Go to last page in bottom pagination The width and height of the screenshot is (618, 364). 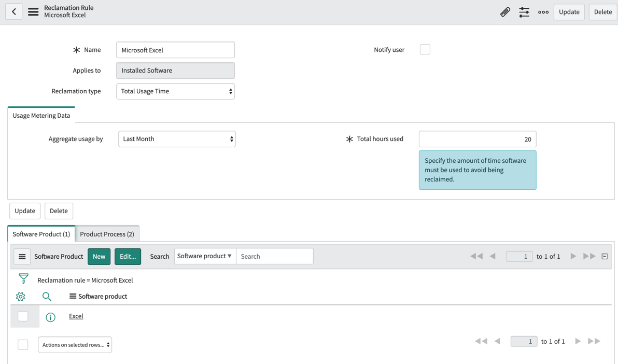594,341
